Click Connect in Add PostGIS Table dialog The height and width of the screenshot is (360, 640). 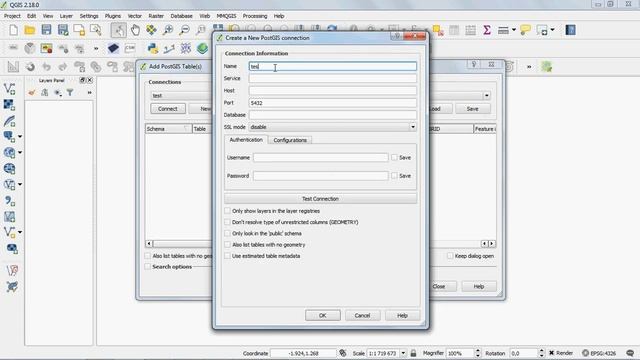click(168, 109)
